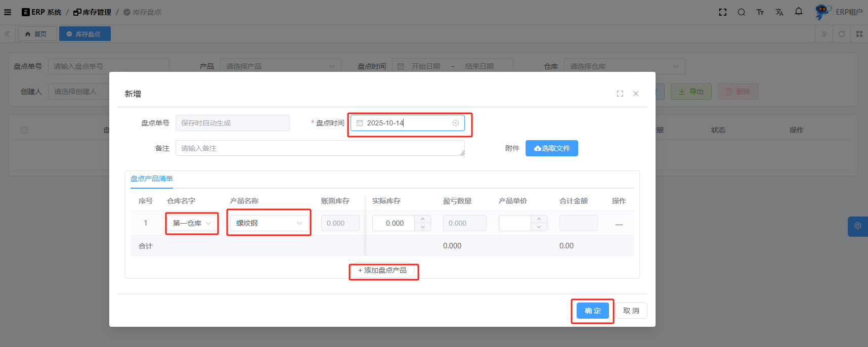Image resolution: width=868 pixels, height=347 pixels.
Task: Clear the 盘点时间 date using clear icon
Action: [455, 123]
